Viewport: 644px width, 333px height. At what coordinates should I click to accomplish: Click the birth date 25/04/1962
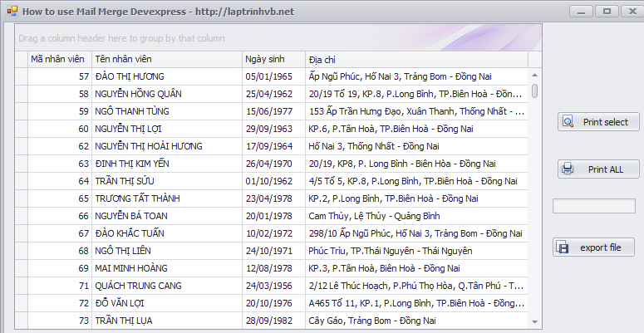click(x=274, y=94)
